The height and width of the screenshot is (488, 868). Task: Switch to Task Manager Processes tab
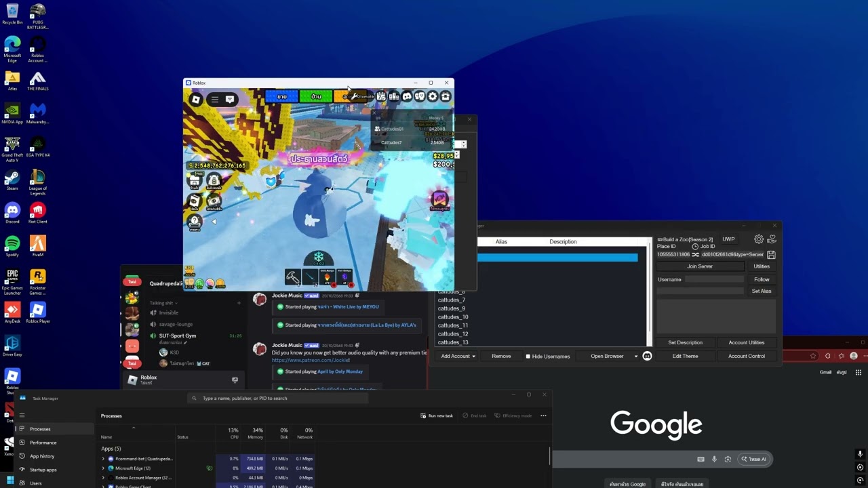pos(55,429)
